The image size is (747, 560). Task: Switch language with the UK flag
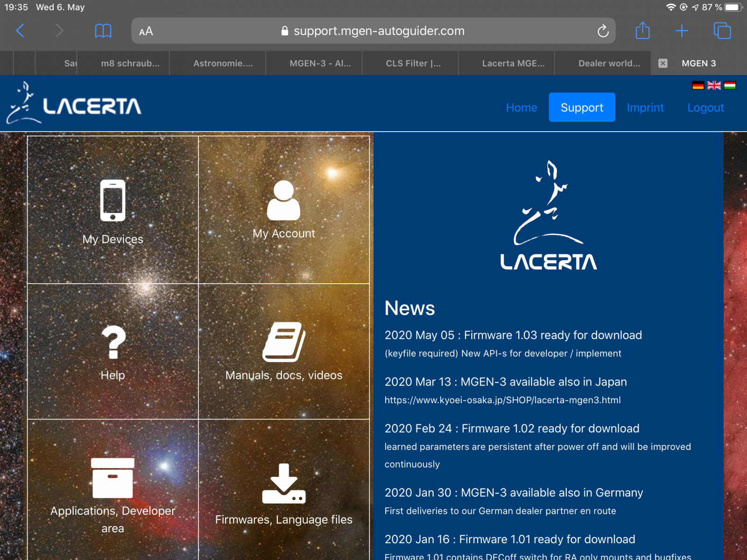click(714, 85)
